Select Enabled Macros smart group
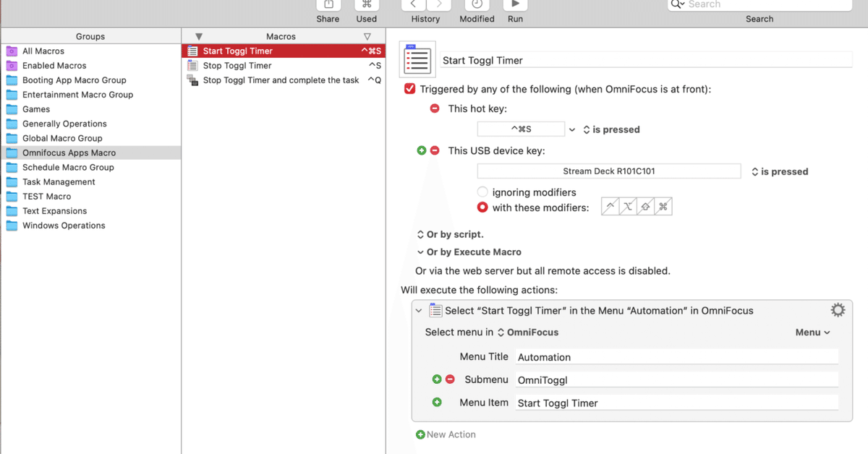 [x=90, y=66]
